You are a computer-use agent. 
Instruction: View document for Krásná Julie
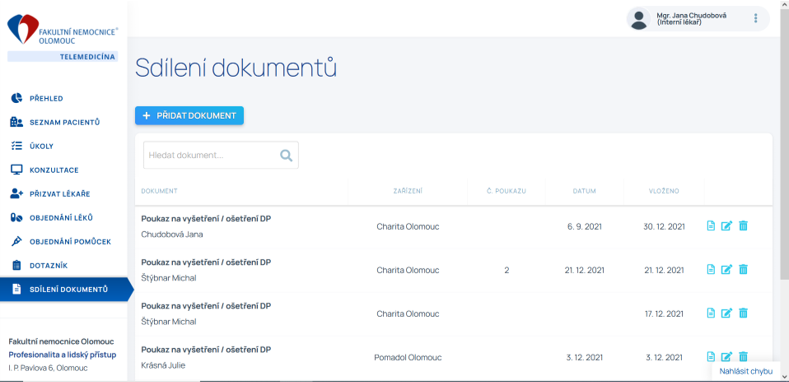711,357
